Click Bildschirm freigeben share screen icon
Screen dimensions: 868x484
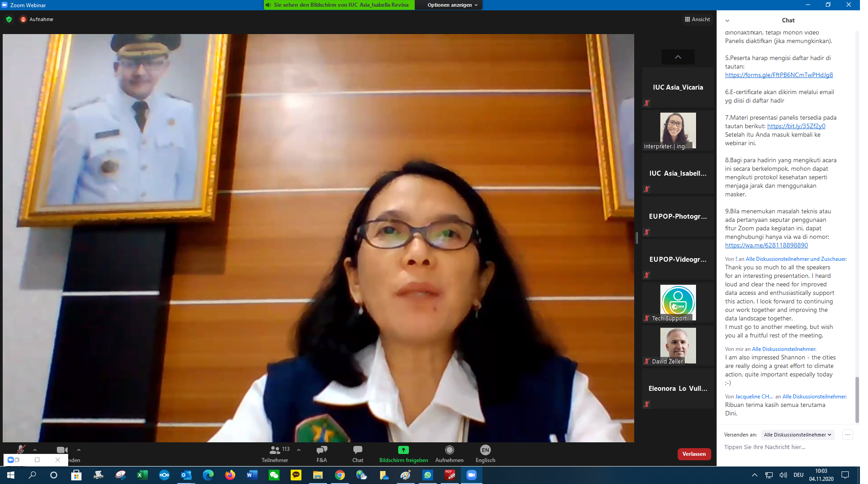pyautogui.click(x=403, y=450)
